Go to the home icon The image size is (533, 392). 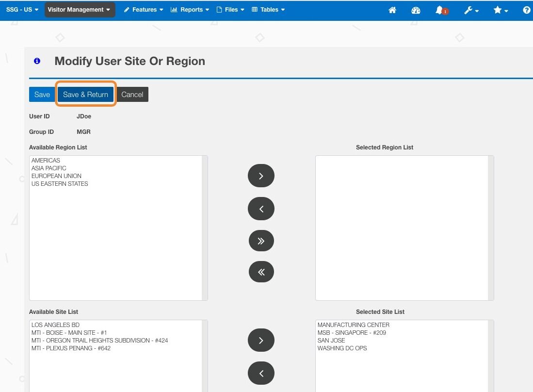[392, 10]
